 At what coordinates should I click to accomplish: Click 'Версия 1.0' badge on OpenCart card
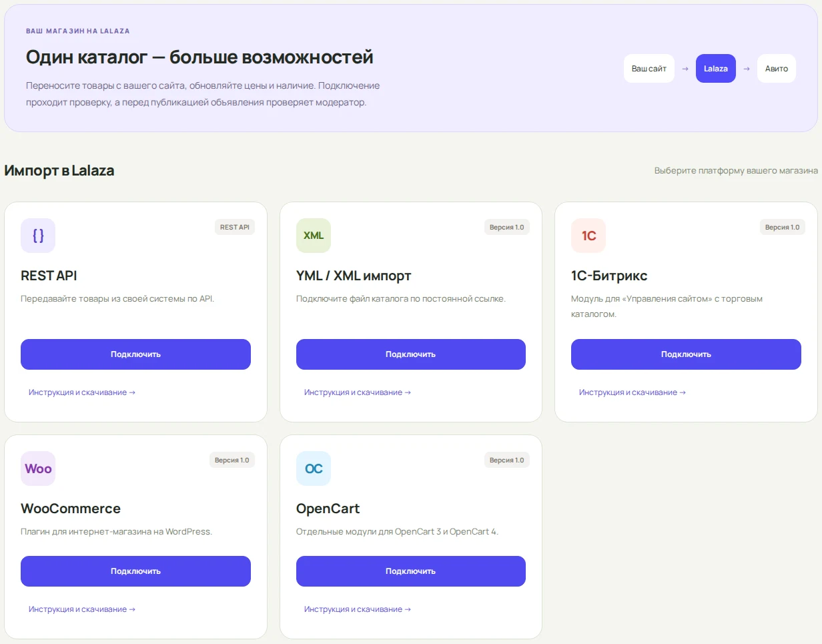tap(507, 460)
